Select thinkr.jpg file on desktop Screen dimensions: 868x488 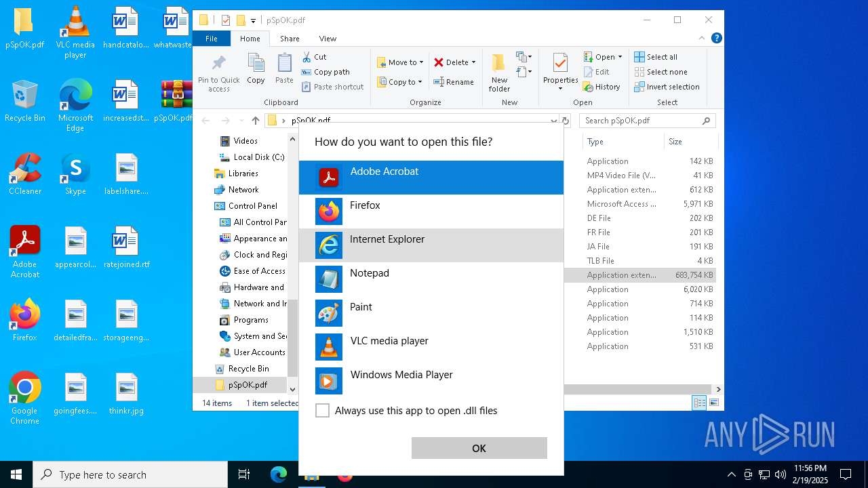[x=126, y=394]
